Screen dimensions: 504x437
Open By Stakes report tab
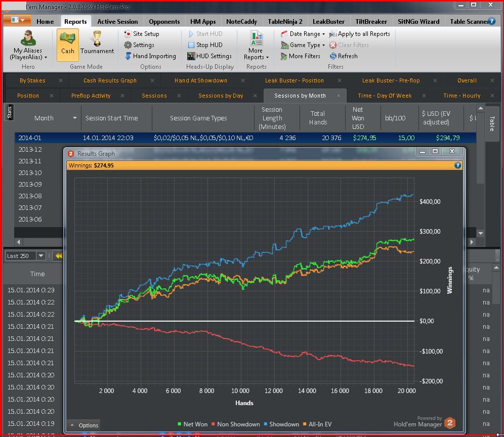32,80
